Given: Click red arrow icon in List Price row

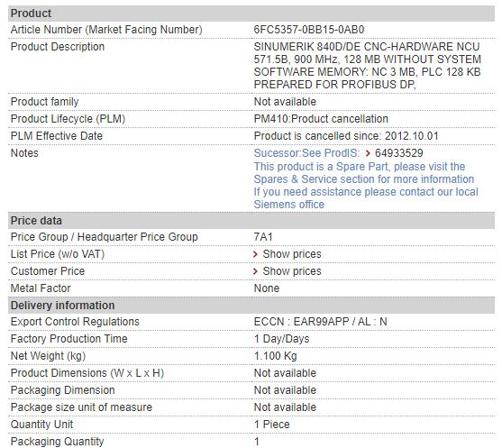Looking at the screenshot, I should click(x=255, y=254).
